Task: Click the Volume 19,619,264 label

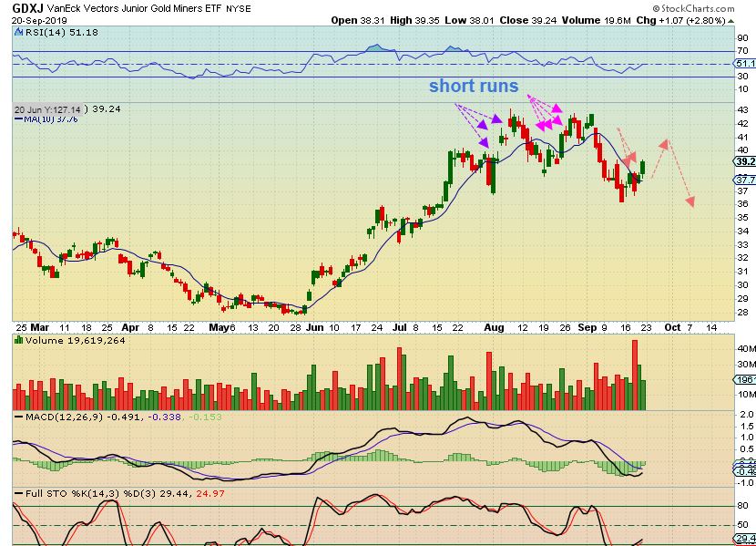Action: (x=76, y=341)
